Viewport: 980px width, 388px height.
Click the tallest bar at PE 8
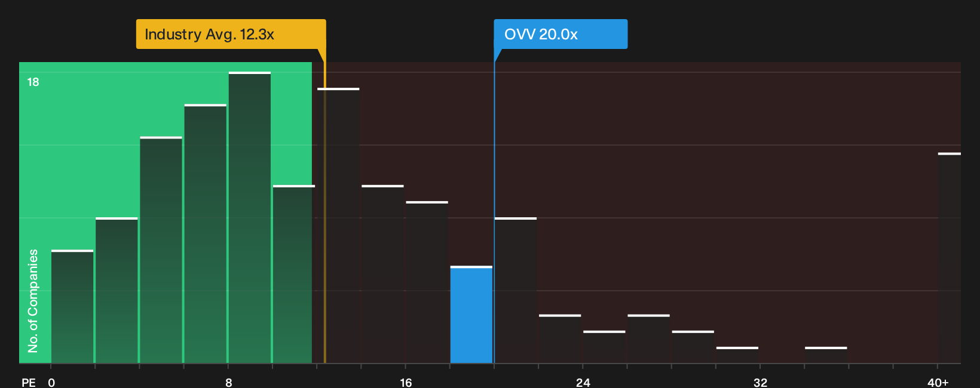click(x=250, y=217)
